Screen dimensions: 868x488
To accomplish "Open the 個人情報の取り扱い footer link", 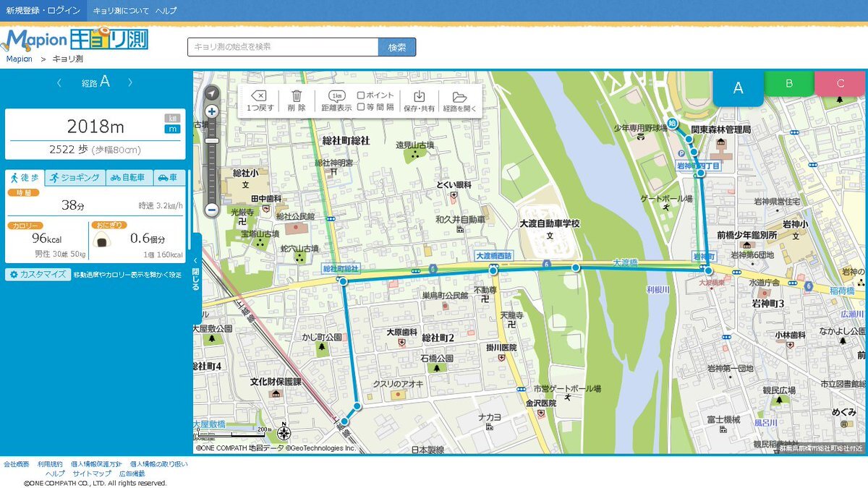I will tap(159, 463).
